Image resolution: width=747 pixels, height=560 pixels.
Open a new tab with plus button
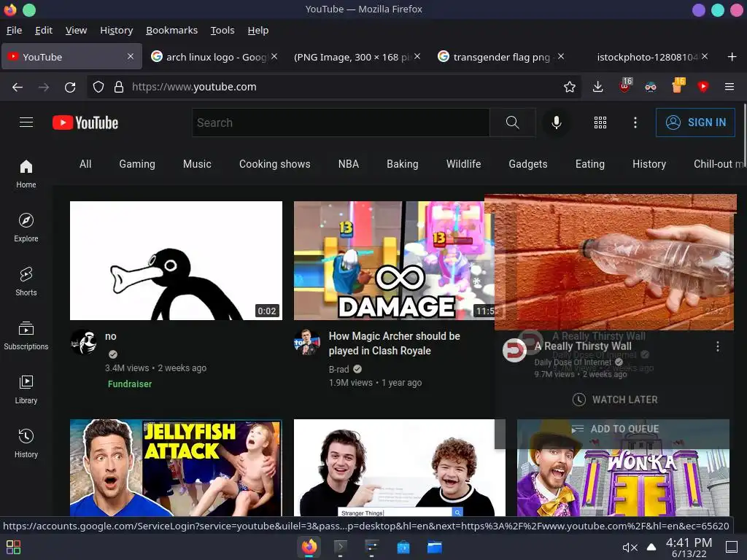pos(732,57)
